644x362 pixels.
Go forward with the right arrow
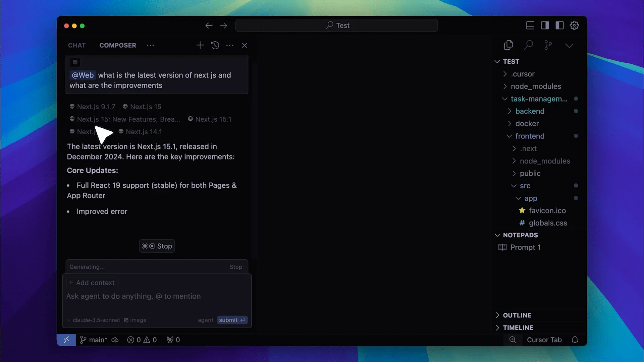coord(224,25)
